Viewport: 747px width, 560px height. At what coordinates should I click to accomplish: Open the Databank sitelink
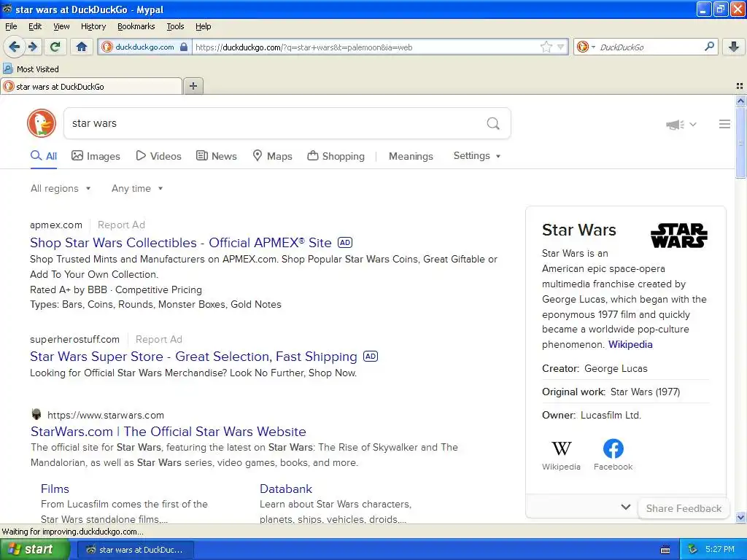286,489
